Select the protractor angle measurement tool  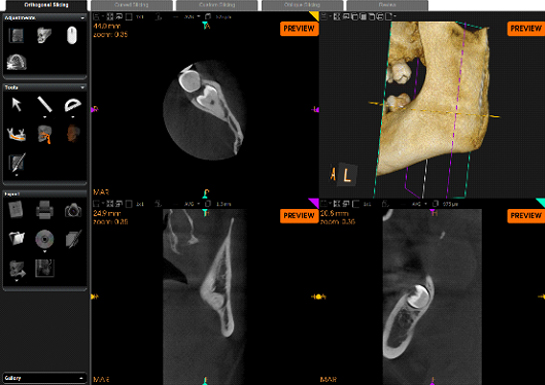coord(73,105)
